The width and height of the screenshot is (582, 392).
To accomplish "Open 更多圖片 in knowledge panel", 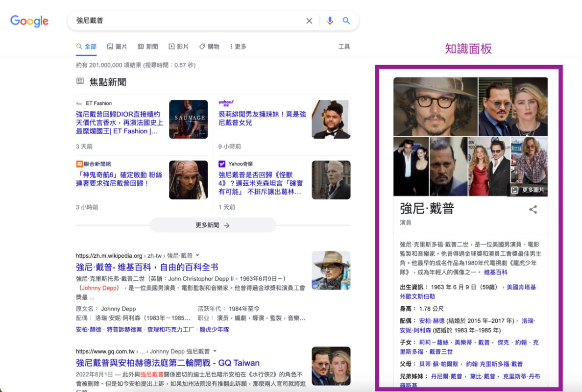I will [x=528, y=190].
